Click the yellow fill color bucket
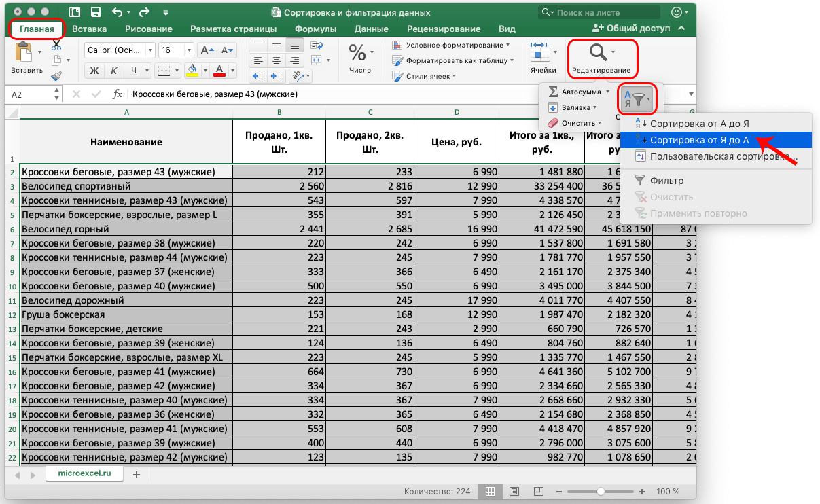 pyautogui.click(x=192, y=71)
